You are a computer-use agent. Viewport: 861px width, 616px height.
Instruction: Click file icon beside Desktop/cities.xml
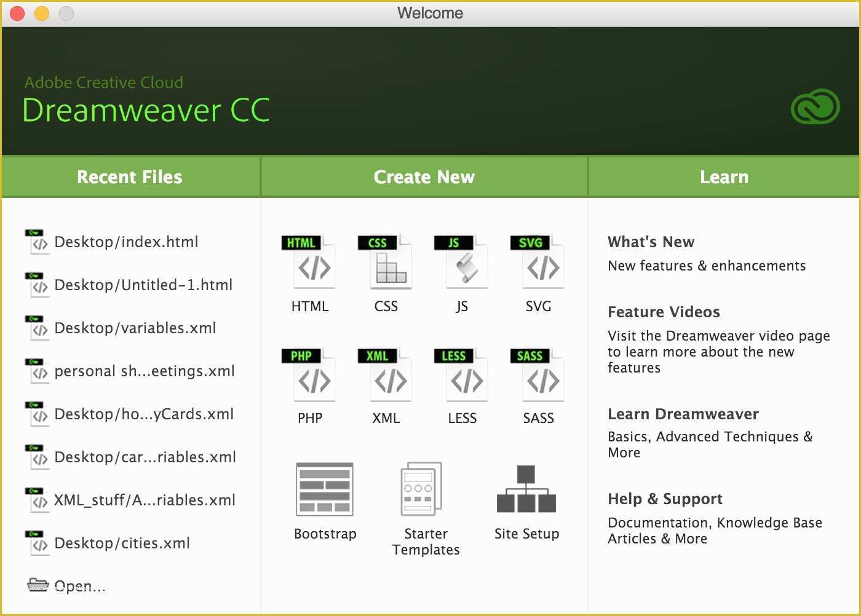(x=36, y=543)
